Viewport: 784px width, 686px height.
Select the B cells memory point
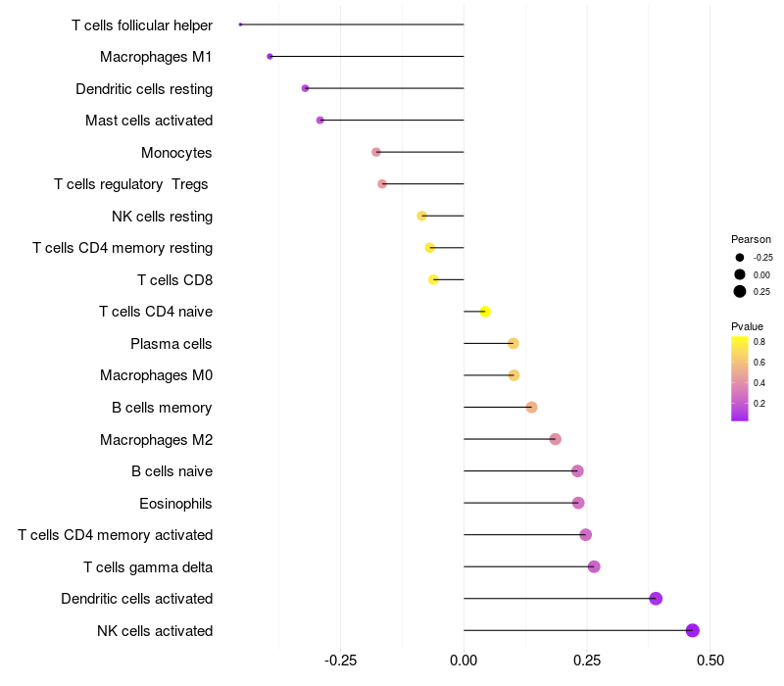(531, 407)
